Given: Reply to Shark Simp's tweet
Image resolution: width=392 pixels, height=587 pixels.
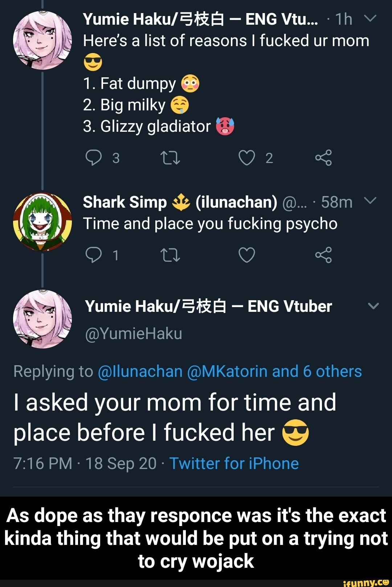Looking at the screenshot, I should click(x=94, y=255).
